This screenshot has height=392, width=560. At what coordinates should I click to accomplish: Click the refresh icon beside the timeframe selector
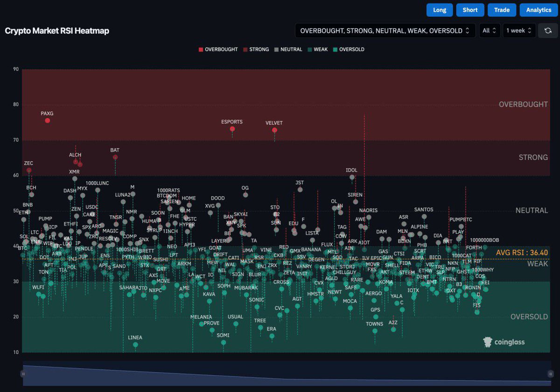548,30
